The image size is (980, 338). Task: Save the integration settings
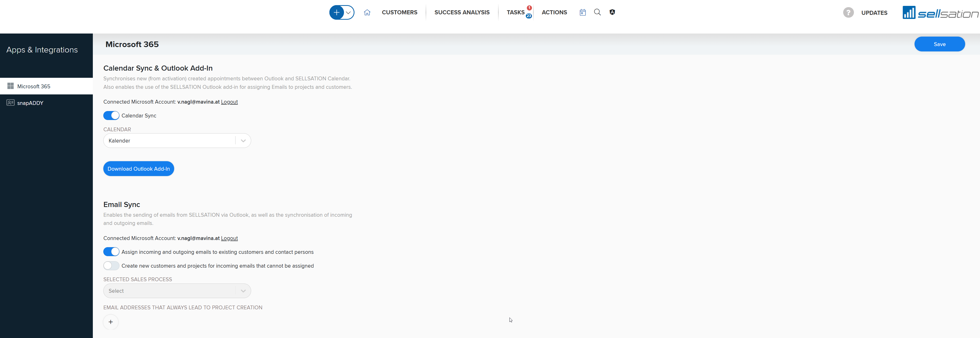tap(939, 44)
